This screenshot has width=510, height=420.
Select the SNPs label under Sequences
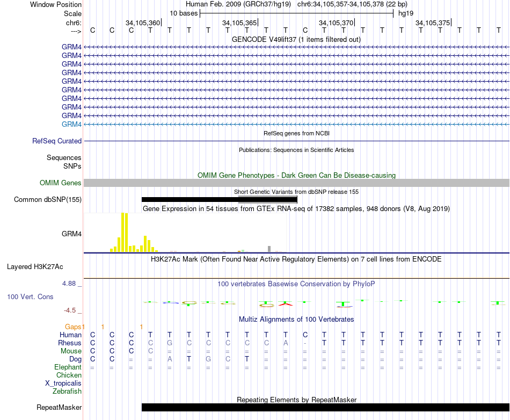(72, 166)
